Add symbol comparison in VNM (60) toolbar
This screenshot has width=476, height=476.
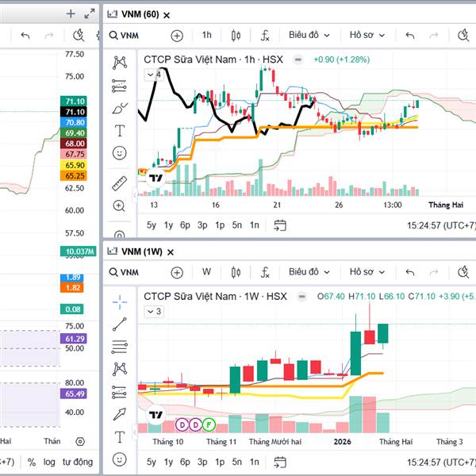[x=177, y=36]
